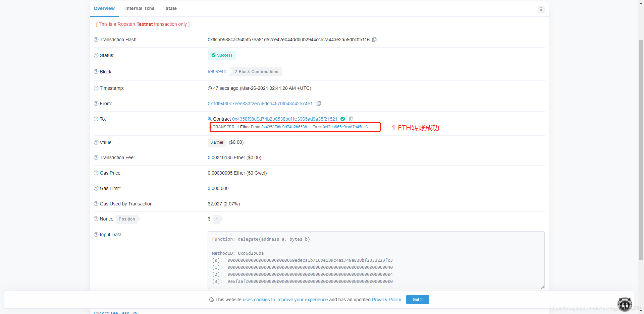
Task: Click the page vertical scrollbar thumb
Action: pyautogui.click(x=641, y=150)
